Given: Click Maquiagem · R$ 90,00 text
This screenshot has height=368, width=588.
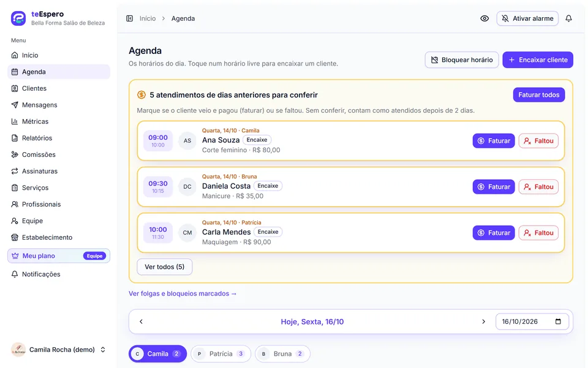Looking at the screenshot, I should 236,242.
